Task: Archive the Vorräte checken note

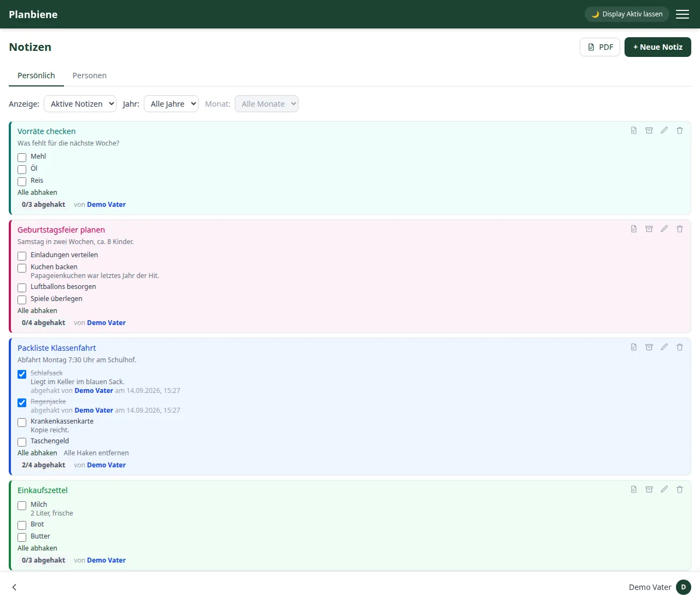Action: point(649,130)
